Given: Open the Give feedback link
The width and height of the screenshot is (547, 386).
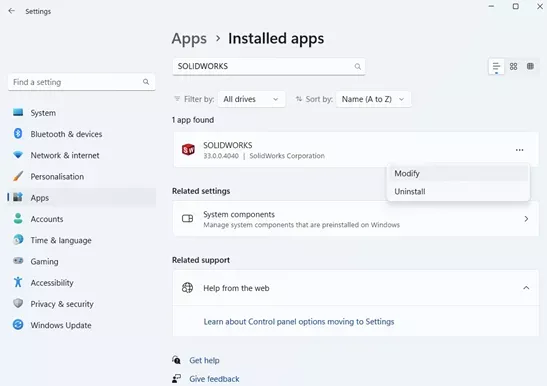Looking at the screenshot, I should pos(214,379).
